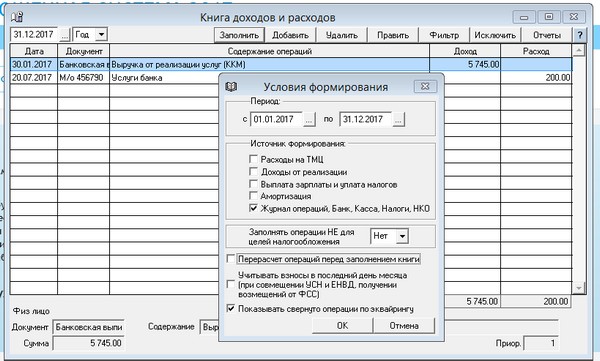Click the period start field 01.01.2017

tap(277, 119)
